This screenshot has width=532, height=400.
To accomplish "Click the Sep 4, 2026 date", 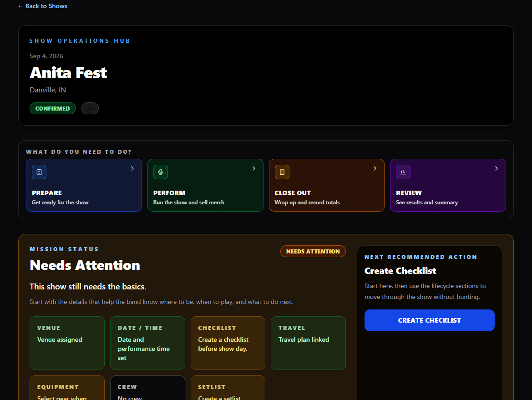I will tap(46, 56).
